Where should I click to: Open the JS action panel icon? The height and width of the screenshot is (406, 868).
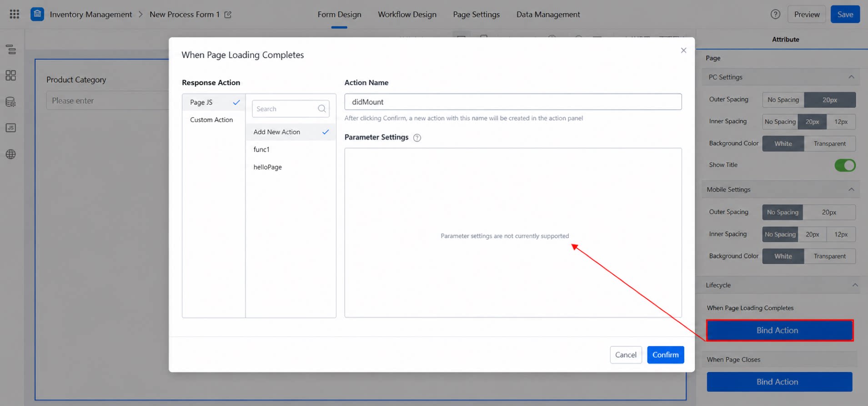pyautogui.click(x=11, y=128)
